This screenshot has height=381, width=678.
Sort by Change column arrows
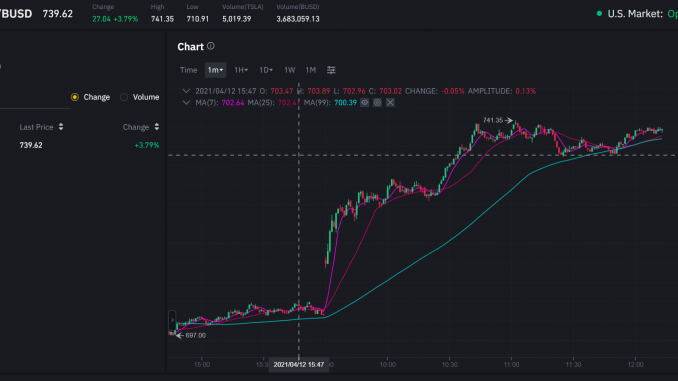tap(157, 127)
